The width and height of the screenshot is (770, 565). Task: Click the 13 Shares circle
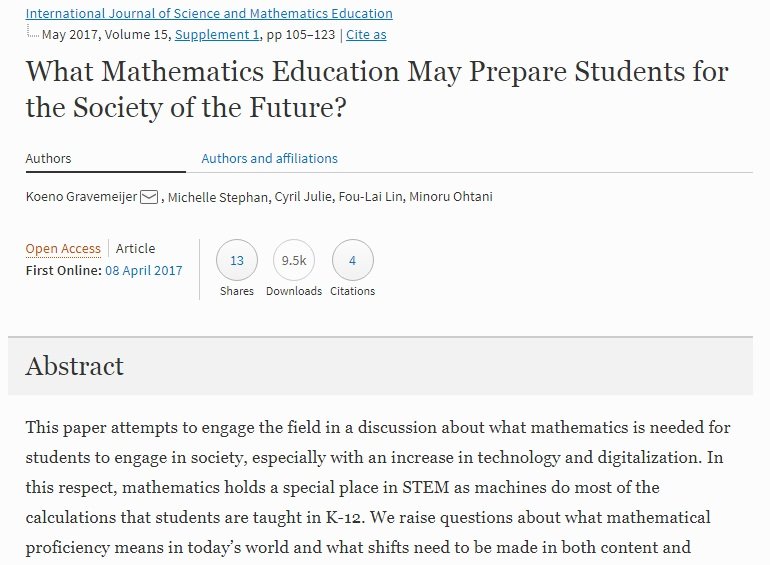(237, 260)
